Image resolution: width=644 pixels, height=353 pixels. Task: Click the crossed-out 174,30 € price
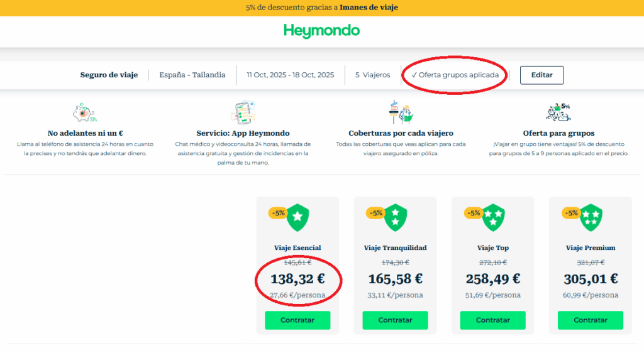[395, 263]
